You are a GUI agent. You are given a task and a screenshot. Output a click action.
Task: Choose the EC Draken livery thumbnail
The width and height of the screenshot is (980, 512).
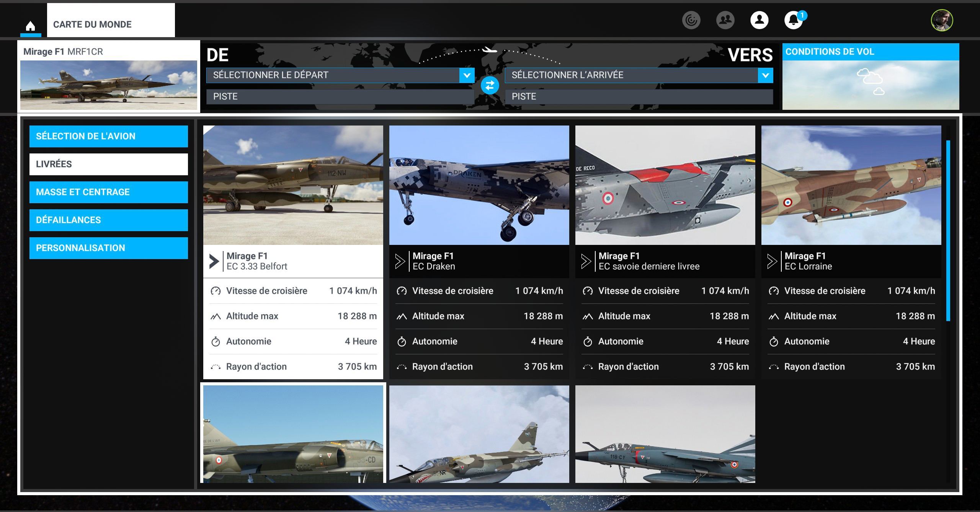tap(479, 185)
